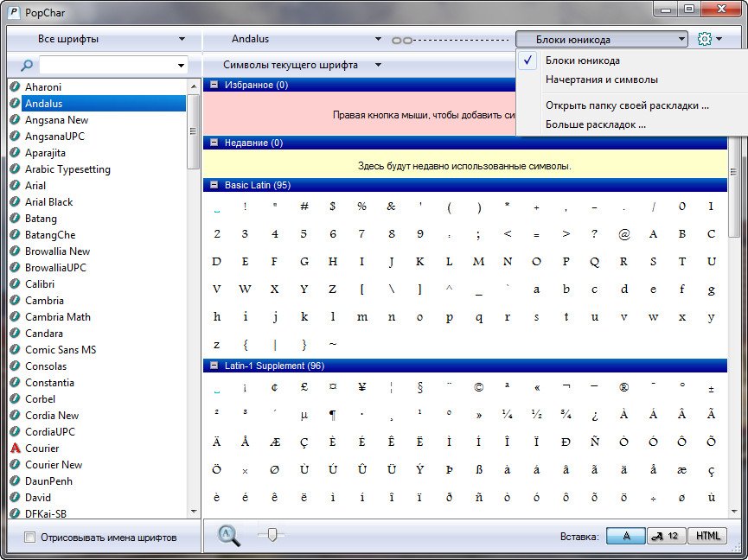Select DaunPenh in the font list
The height and width of the screenshot is (560, 748).
click(48, 480)
